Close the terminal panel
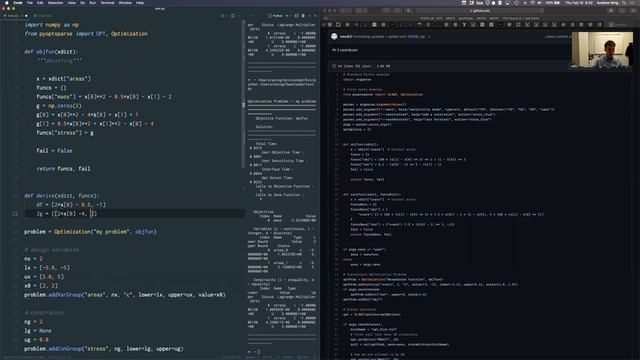This screenshot has height=360, width=640. (x=315, y=16)
